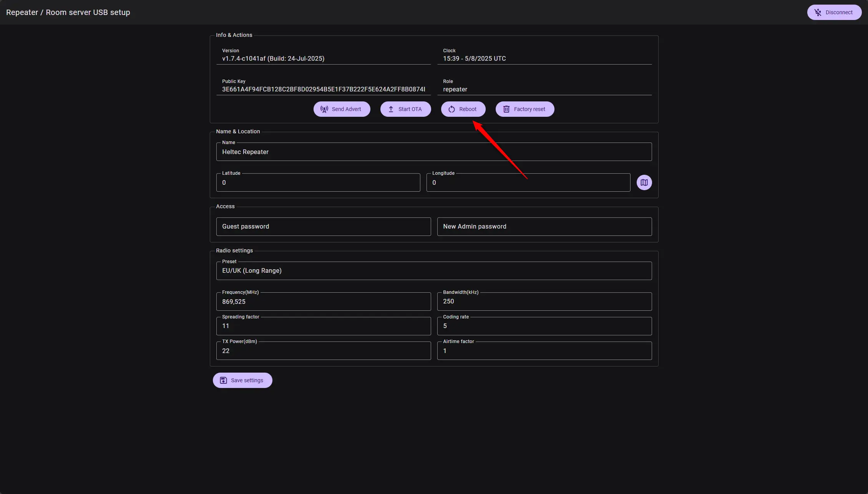The image size is (868, 494).
Task: Select the Guest password field
Action: [323, 227]
